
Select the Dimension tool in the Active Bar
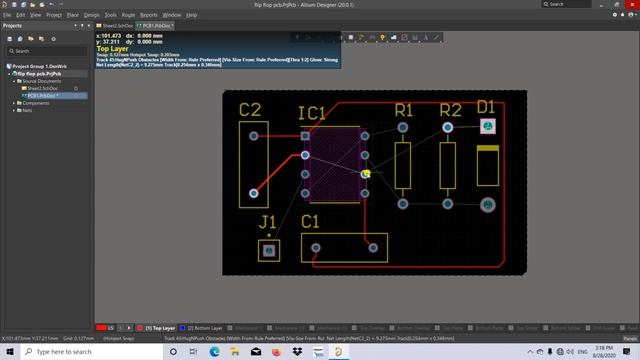[x=415, y=38]
